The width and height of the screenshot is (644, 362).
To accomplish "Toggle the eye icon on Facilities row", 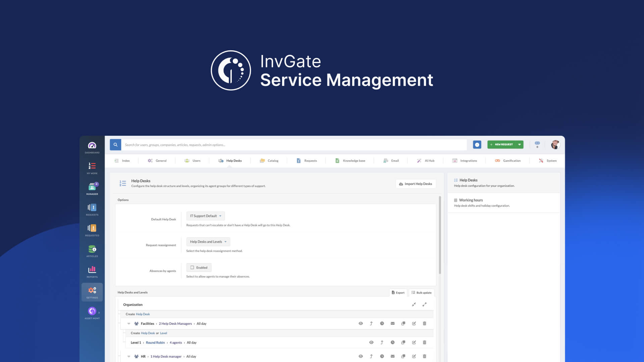I will pos(361,323).
